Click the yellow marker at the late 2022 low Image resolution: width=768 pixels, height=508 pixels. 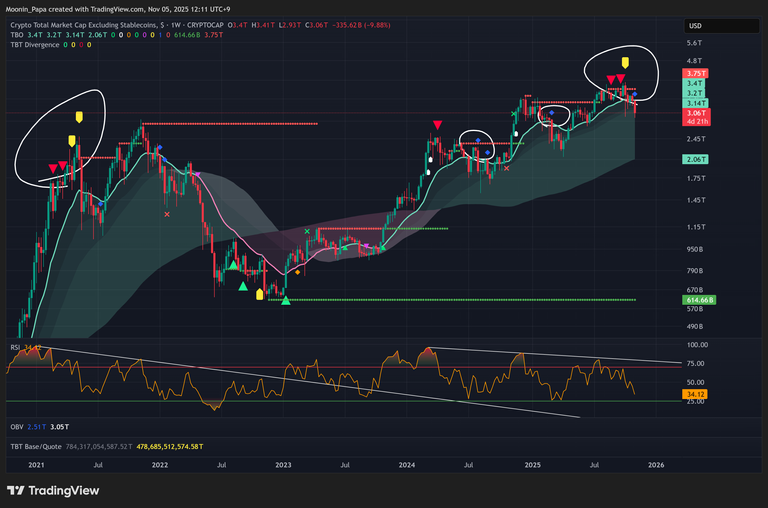(x=261, y=294)
